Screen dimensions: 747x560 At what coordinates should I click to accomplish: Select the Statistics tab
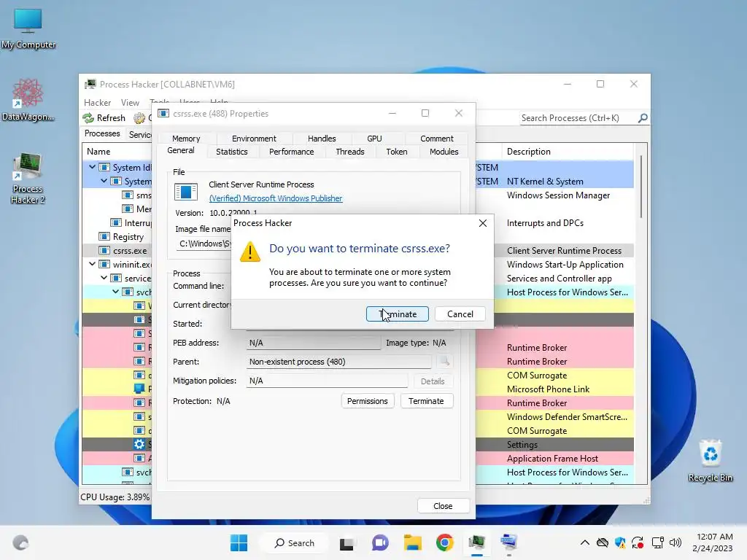pyautogui.click(x=231, y=152)
